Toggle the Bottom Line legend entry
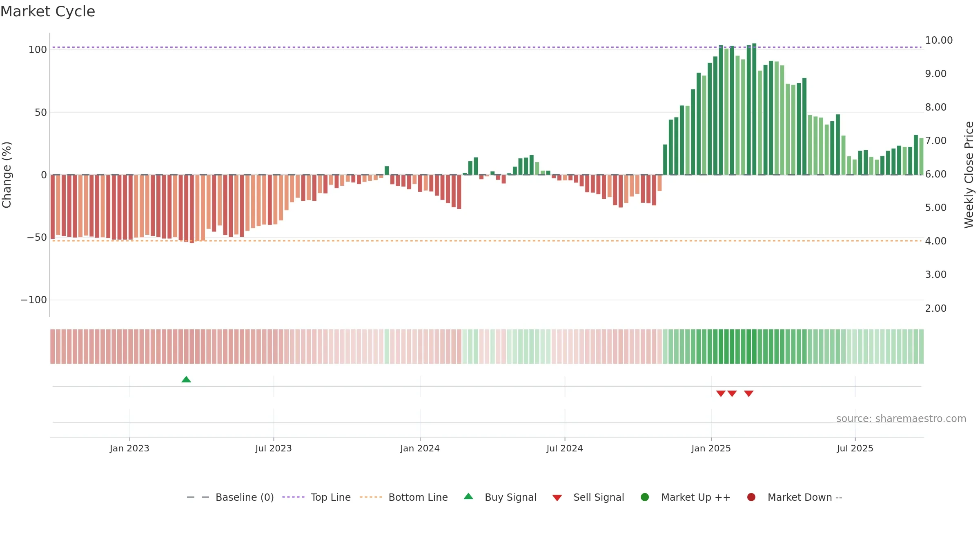Image resolution: width=980 pixels, height=551 pixels. [404, 497]
